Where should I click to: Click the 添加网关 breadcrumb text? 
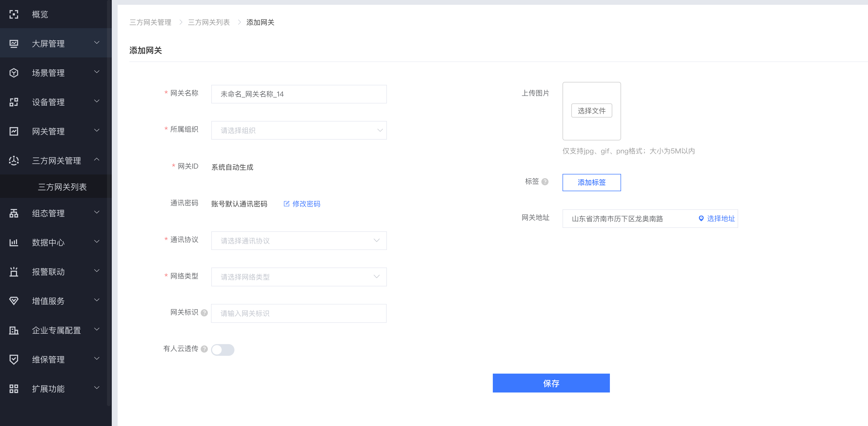click(260, 23)
